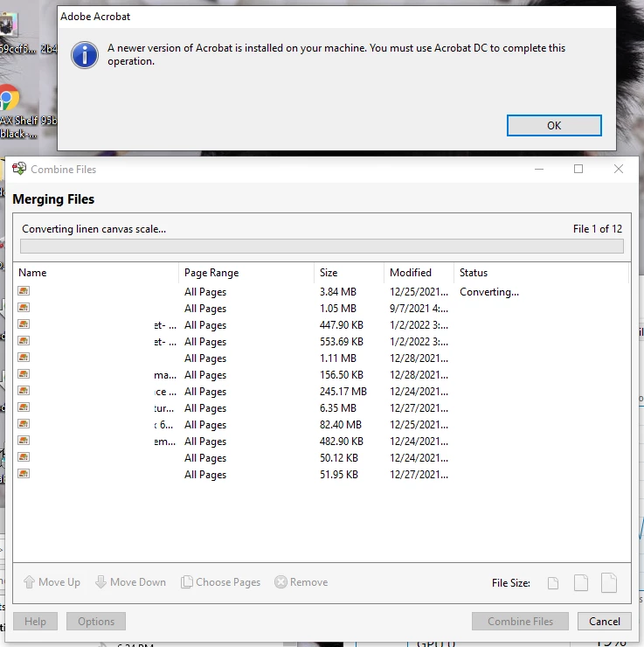
Task: Click the blue information icon in the dialog
Action: click(85, 55)
